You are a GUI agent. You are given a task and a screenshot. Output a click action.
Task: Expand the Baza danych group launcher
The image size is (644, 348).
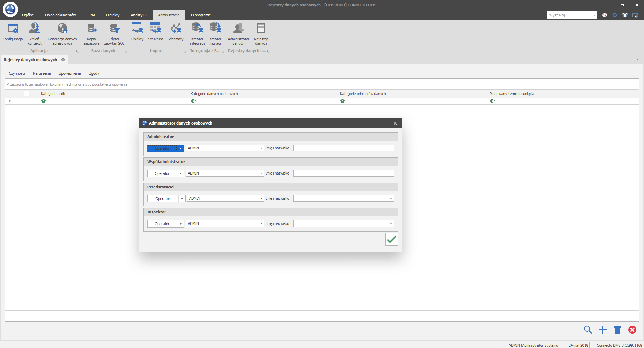click(125, 51)
